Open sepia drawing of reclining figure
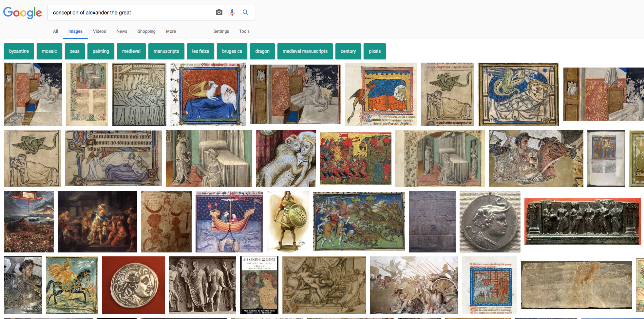Viewport: 644px width, 319px height. click(324, 285)
